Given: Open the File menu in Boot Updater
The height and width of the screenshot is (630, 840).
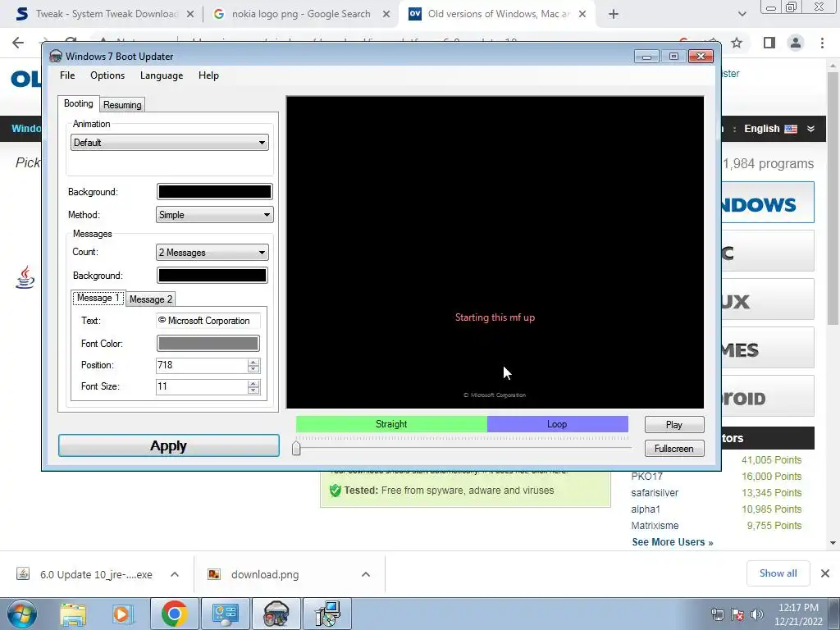Looking at the screenshot, I should click(67, 75).
